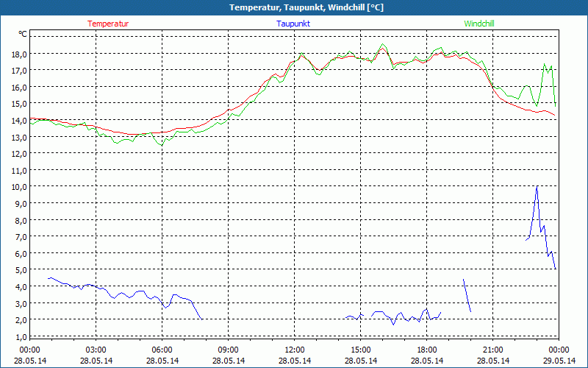Click the red Temperatur legend label
The width and height of the screenshot is (588, 368).
(x=108, y=24)
